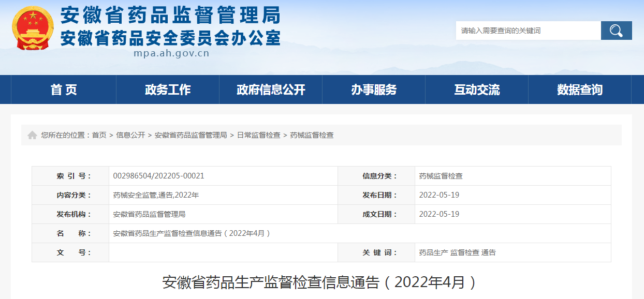The height and width of the screenshot is (299, 644).
Task: Click the mpa.ah.gov.cn site address text
Action: (171, 53)
